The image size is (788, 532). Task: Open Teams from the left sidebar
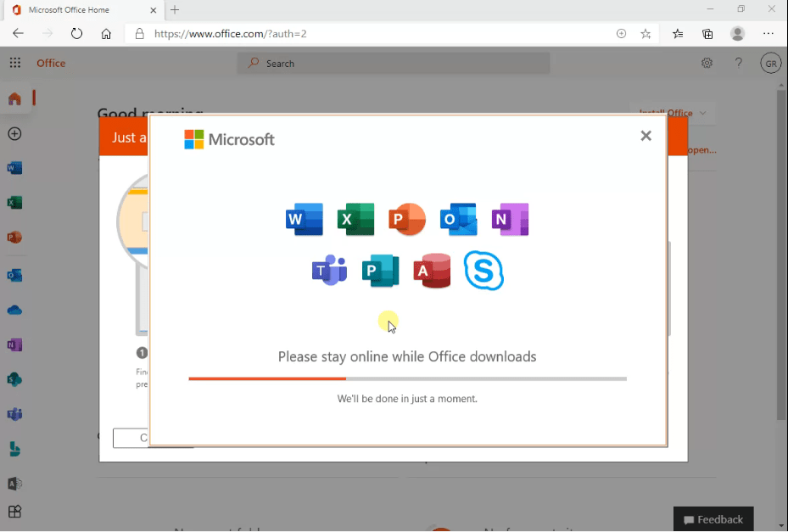click(x=14, y=414)
